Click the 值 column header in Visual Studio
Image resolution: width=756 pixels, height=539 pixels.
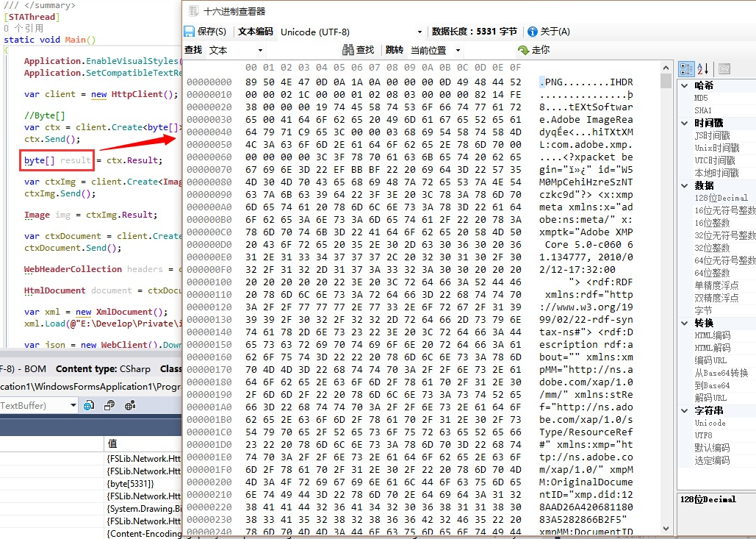112,443
